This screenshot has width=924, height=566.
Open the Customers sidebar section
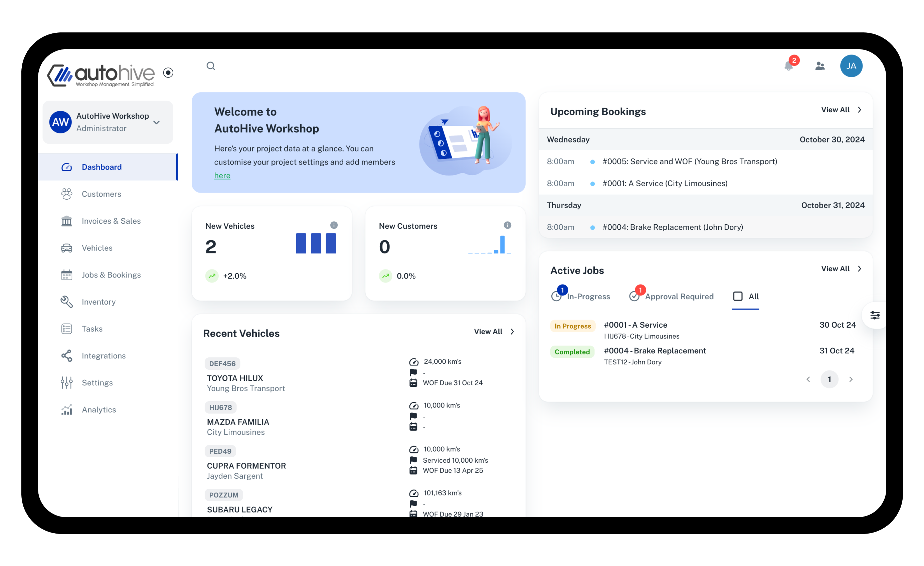coord(101,194)
